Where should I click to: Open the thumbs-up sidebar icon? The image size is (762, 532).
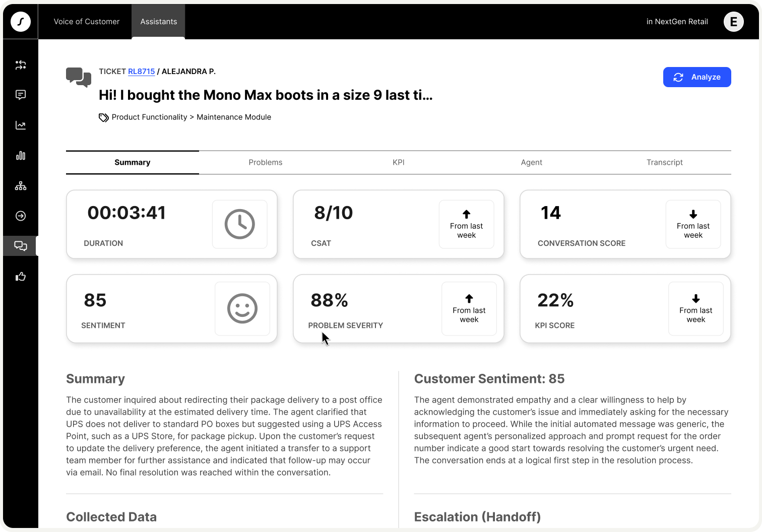(21, 277)
